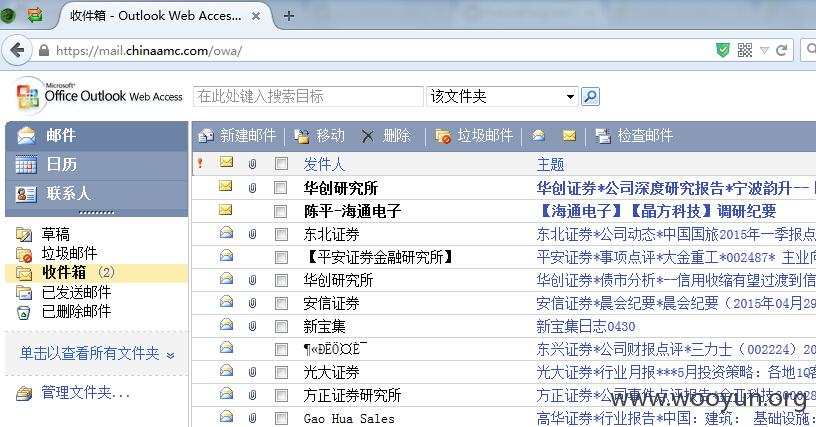Click envelope icon in Gao Hua Sales row
This screenshot has height=427, width=816.
point(226,416)
